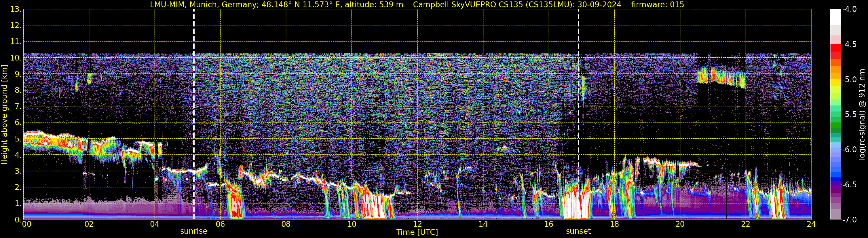Click the x-axis tick label 24
The height and width of the screenshot is (238, 868).
coord(811,224)
